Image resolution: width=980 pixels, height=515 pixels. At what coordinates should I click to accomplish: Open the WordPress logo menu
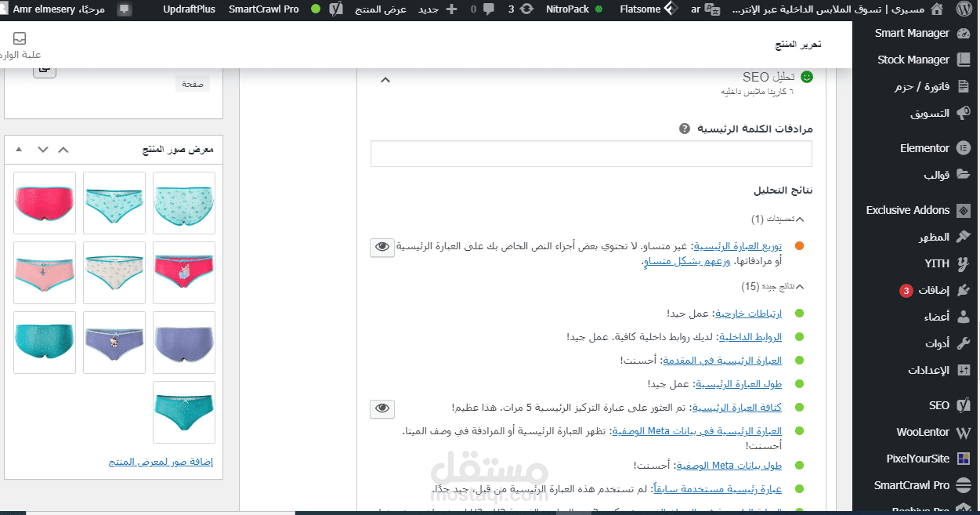tap(964, 10)
